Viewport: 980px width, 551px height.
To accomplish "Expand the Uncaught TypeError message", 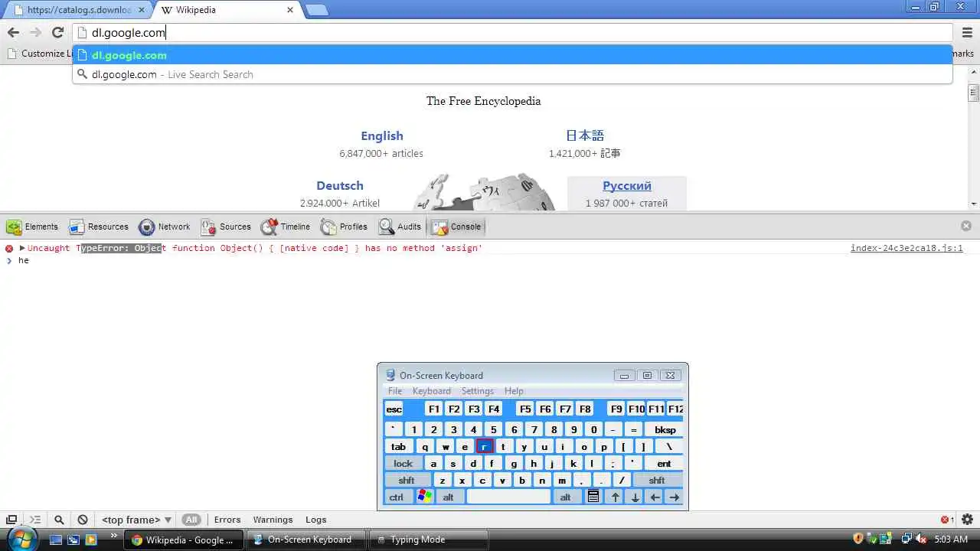I will 22,248.
